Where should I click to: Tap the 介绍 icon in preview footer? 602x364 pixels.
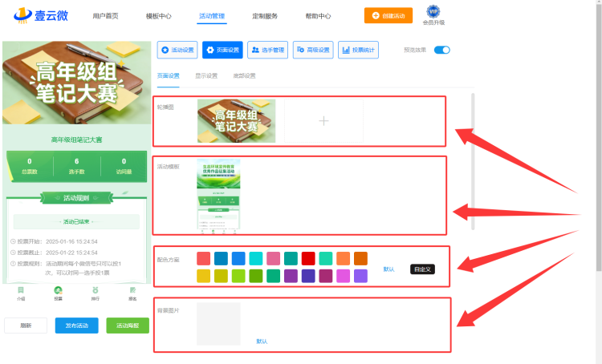(21, 293)
